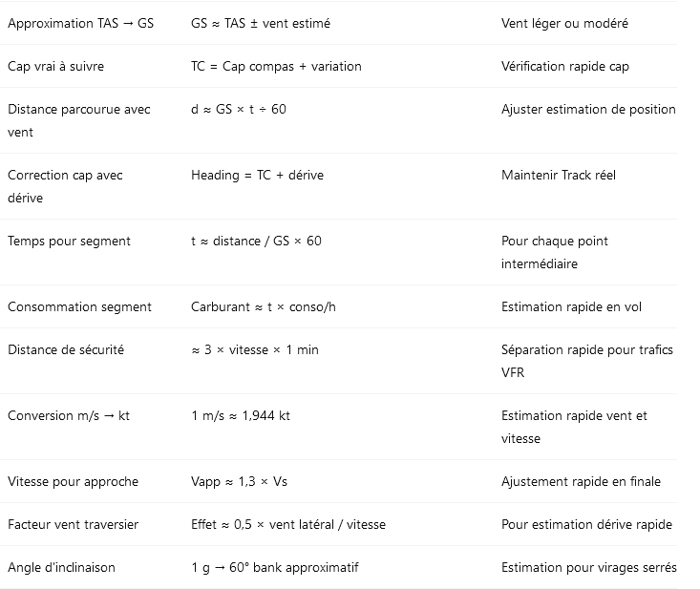Click '1 g → 60° bank approximatif' cell
The height and width of the screenshot is (589, 700).
pos(275,568)
